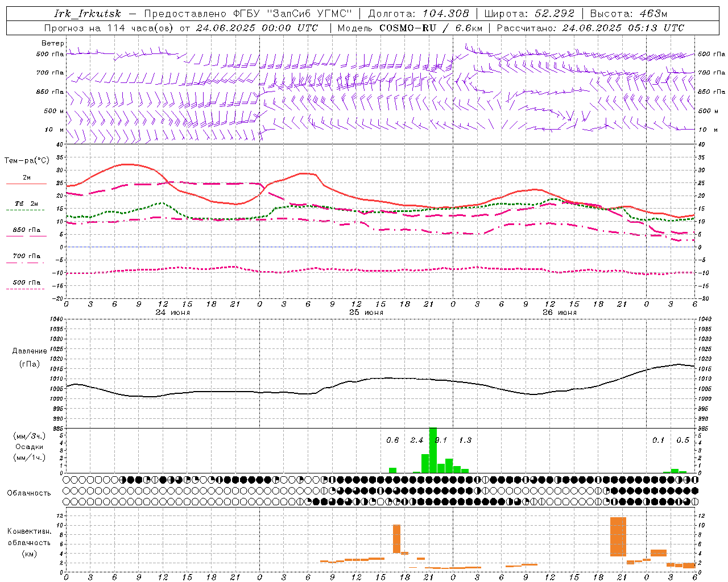Click the 1.3 precipitation total value
This screenshot has width=728, height=582.
[x=465, y=440]
